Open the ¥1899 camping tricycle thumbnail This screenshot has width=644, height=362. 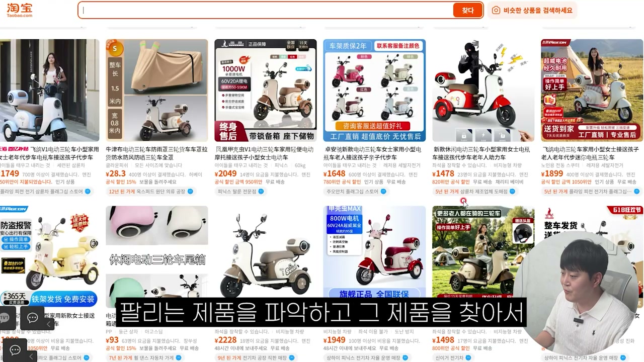(x=592, y=90)
